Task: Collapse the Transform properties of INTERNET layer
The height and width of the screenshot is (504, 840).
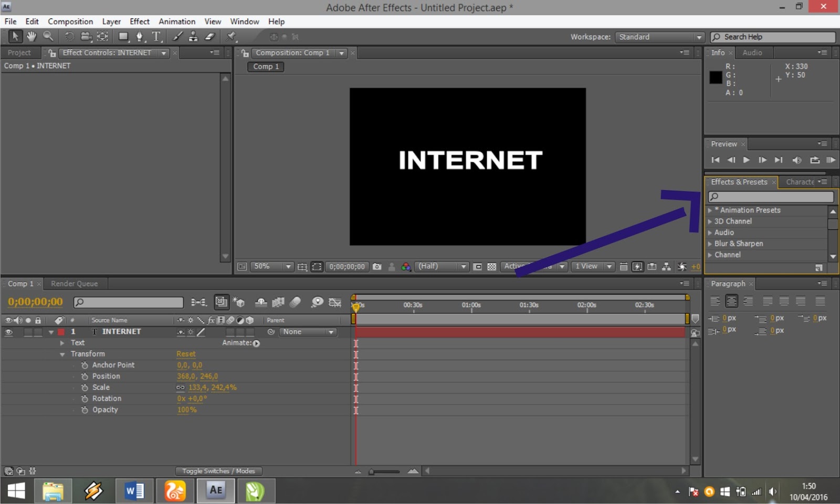Action: click(x=62, y=353)
